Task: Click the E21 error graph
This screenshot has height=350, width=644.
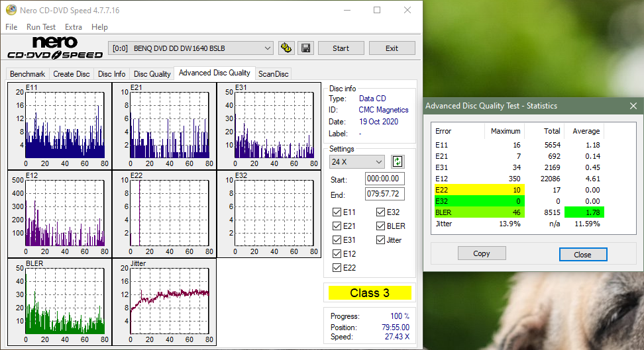Action: 164,126
